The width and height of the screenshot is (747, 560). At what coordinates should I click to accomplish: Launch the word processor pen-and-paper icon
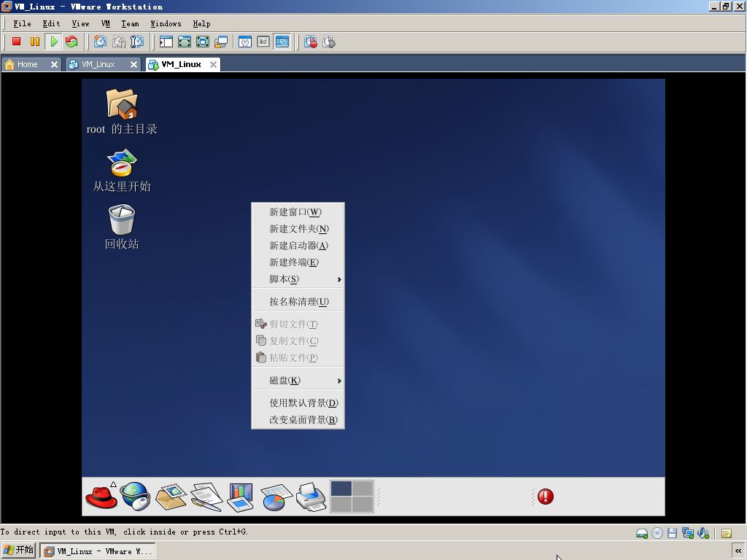pos(206,497)
